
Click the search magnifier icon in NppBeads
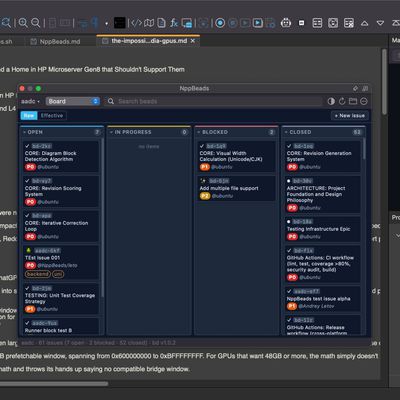pos(111,101)
